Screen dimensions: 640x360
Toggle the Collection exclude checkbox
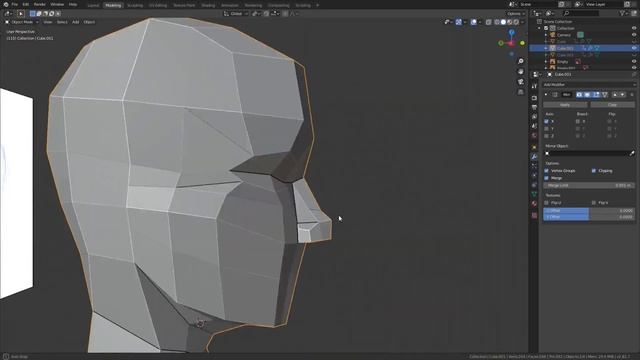point(546,28)
